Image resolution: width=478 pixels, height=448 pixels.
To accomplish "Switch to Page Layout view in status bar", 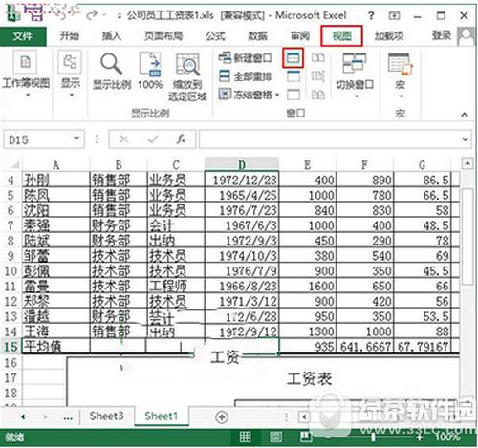I will [275, 437].
